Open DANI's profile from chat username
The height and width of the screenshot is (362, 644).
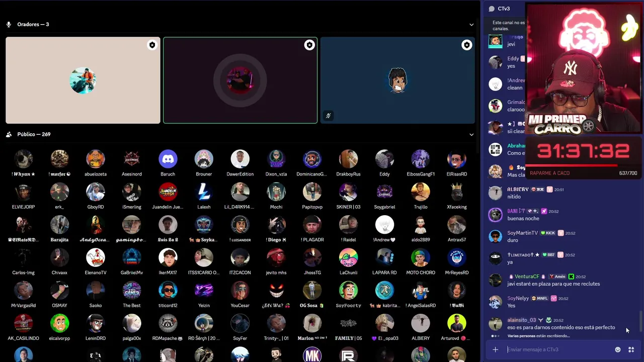tap(516, 211)
